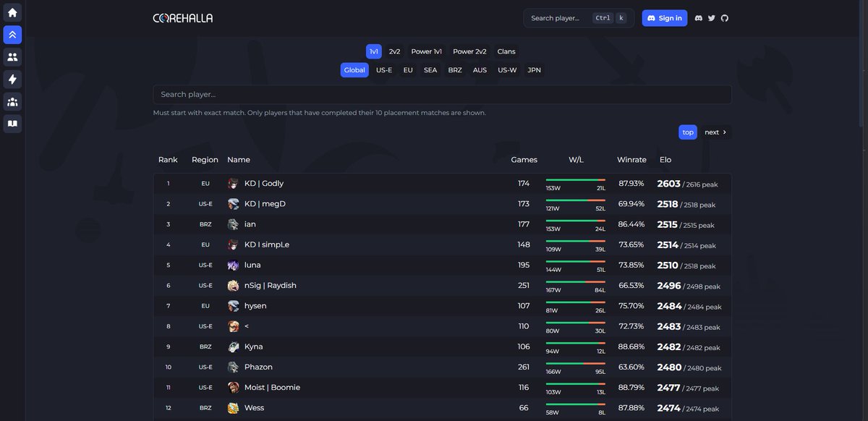The image size is (868, 421).
Task: Open the GitHub icon in header
Action: 725,18
